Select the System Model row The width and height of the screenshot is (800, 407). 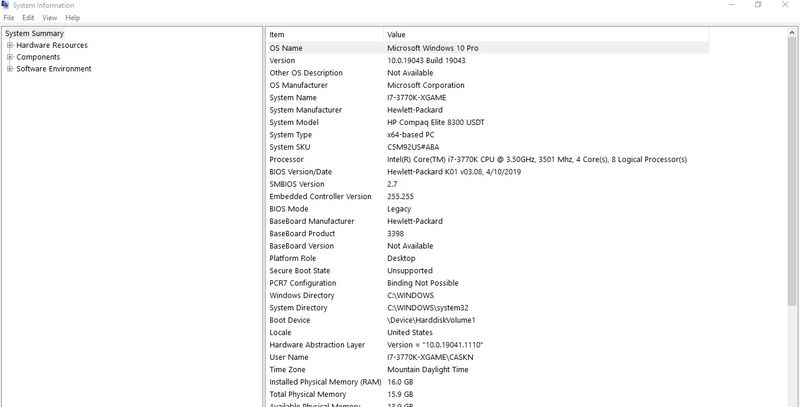click(x=487, y=122)
